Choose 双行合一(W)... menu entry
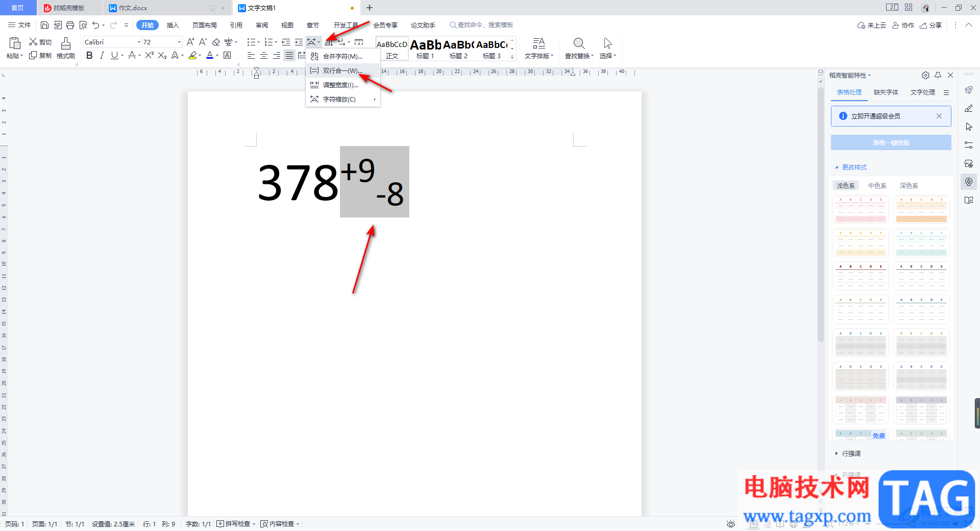 pyautogui.click(x=343, y=70)
